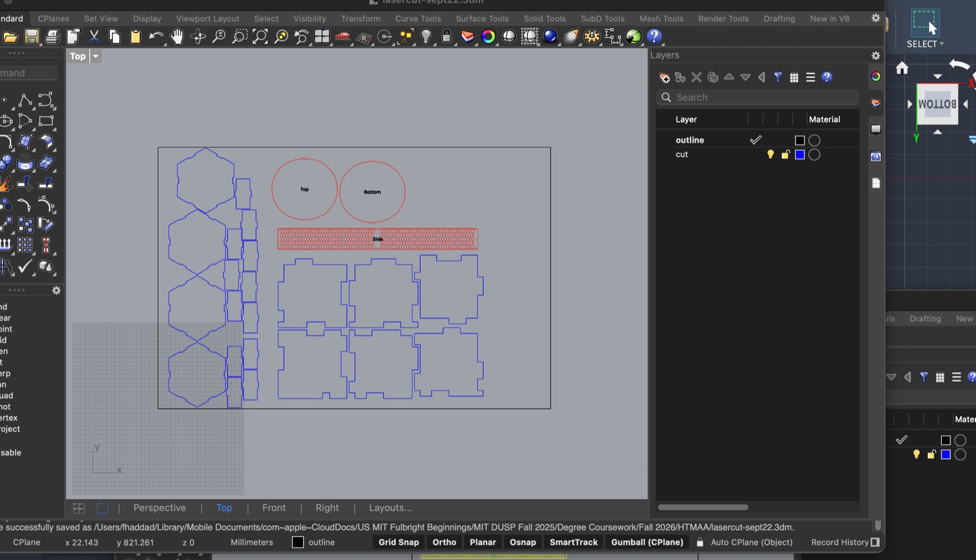Click the Show/Hide lightbulb toolbar icon

(426, 37)
